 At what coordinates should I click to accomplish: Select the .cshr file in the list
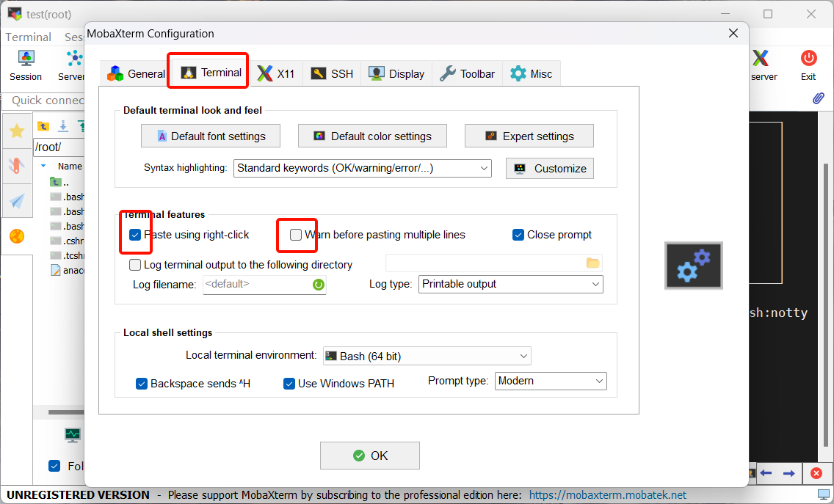point(67,241)
